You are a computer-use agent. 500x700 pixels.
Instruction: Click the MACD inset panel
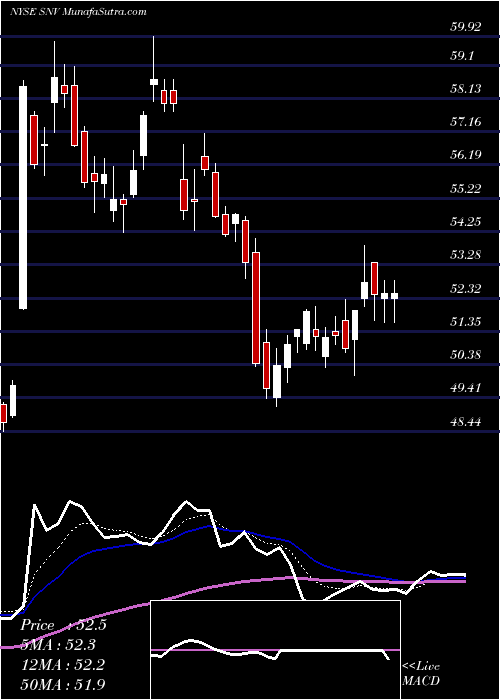point(275,650)
